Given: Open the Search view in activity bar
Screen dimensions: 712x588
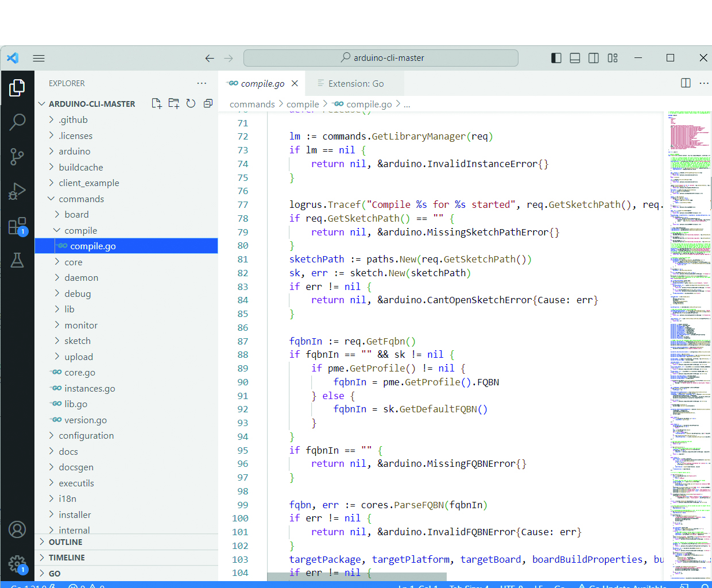Looking at the screenshot, I should coord(17,122).
